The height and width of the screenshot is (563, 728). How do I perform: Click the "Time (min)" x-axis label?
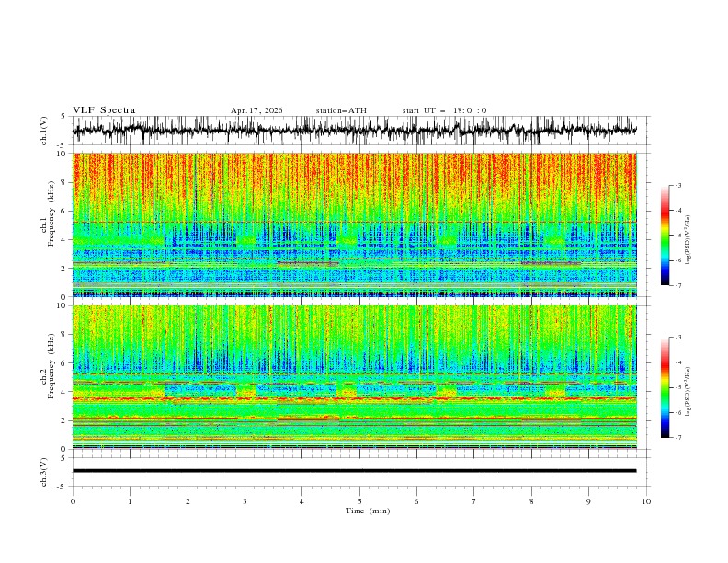368,511
